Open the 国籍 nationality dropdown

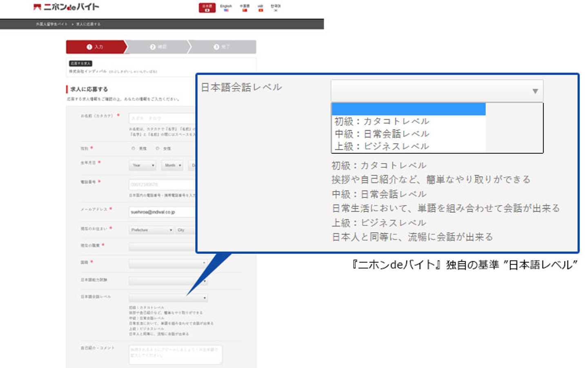[168, 264]
